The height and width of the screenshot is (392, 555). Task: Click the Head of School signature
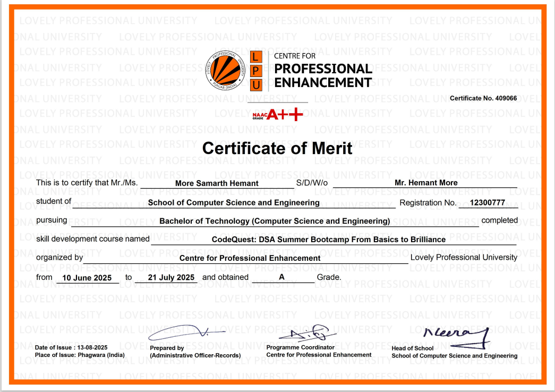[456, 335]
